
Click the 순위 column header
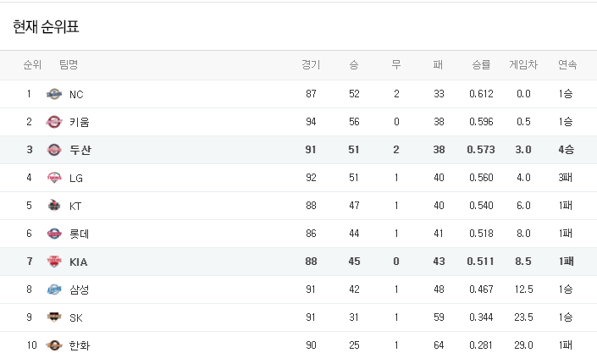pyautogui.click(x=32, y=64)
